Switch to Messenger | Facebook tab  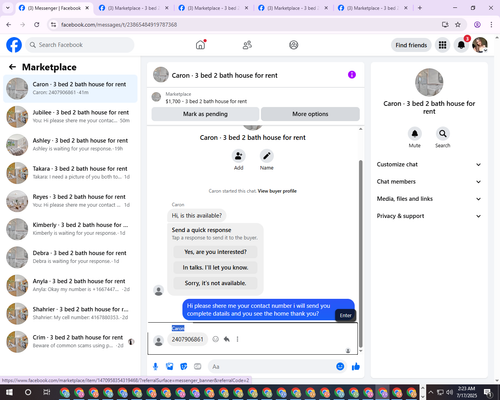(54, 8)
